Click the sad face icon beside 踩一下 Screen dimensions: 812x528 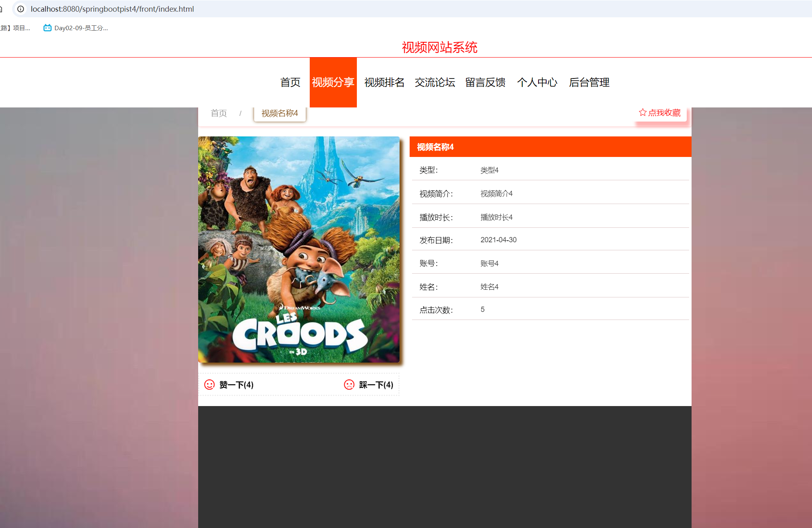click(349, 385)
